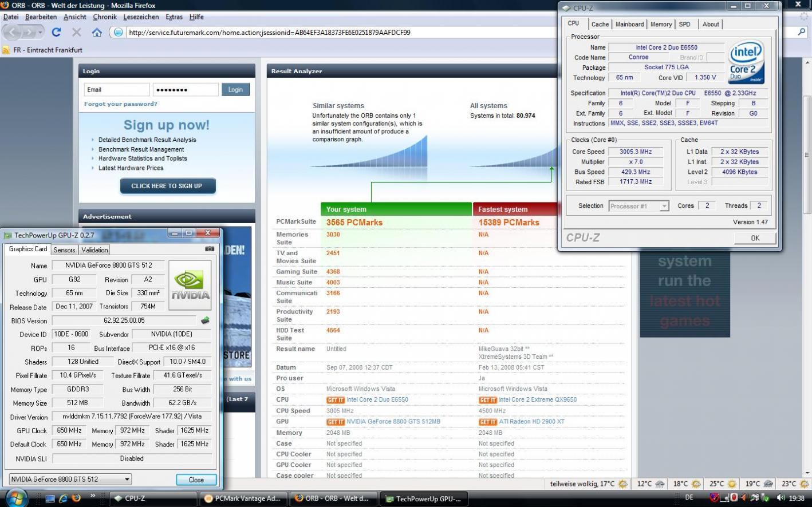Take a GPU-Z screenshot with the camera icon
812x507 pixels.
209,249
